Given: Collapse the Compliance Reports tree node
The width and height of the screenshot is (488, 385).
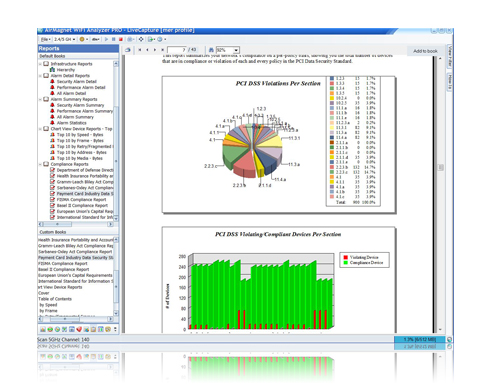Looking at the screenshot, I should click(x=41, y=164).
